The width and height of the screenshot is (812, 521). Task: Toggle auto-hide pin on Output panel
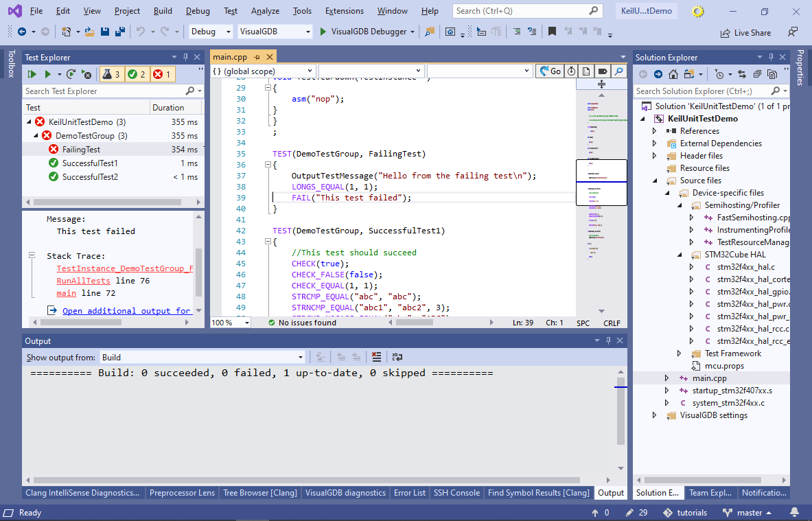pyautogui.click(x=608, y=340)
